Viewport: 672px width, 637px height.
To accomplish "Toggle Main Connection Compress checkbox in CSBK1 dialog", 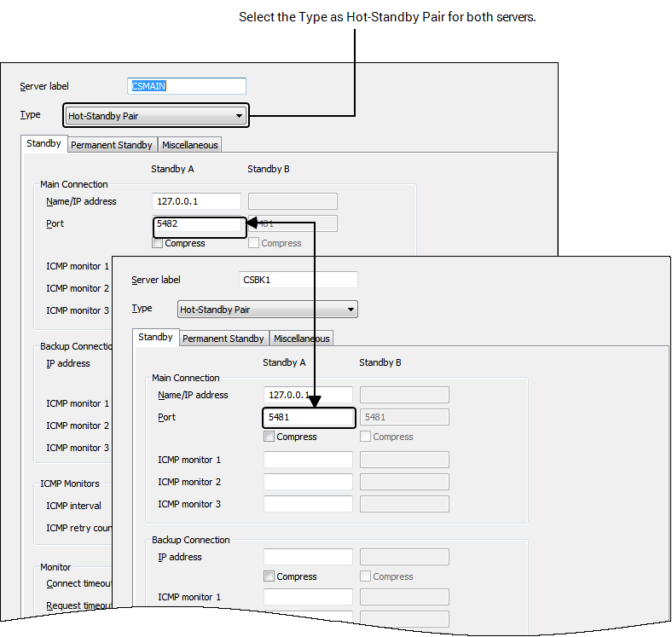I will 269,437.
